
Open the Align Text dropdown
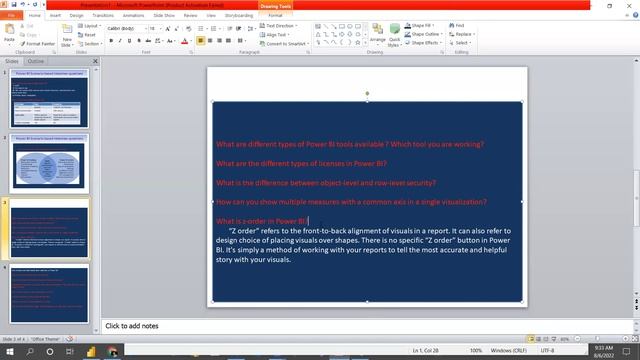click(274, 35)
